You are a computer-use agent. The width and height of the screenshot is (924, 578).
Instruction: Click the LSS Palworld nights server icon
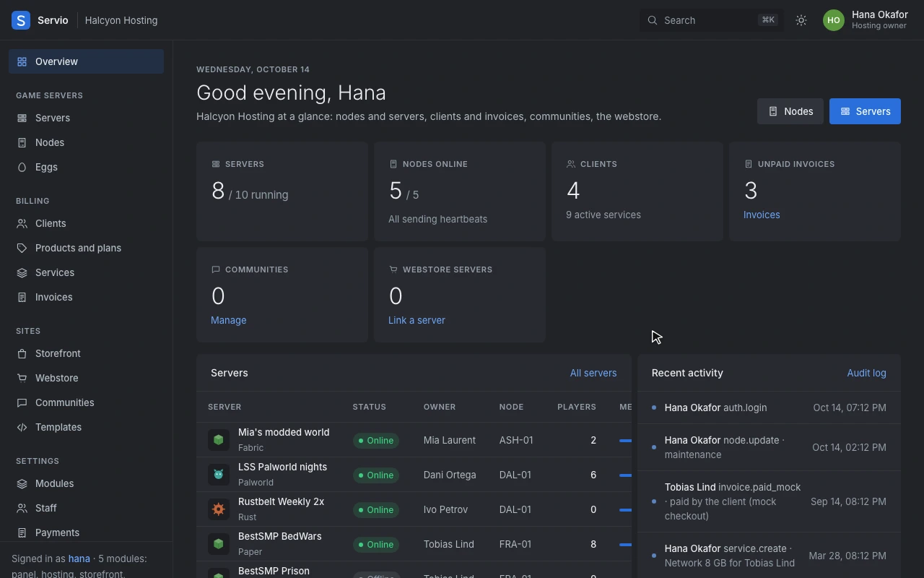click(x=219, y=475)
